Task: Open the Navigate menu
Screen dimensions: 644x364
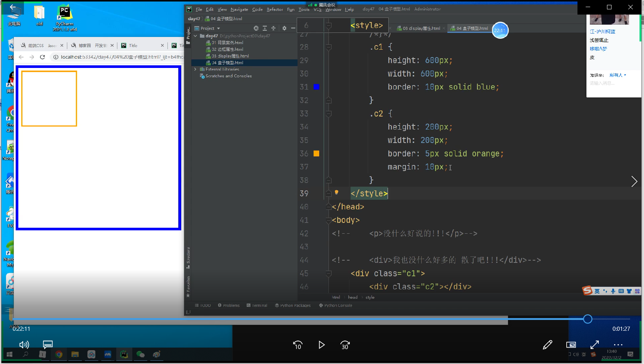Action: 239,9
